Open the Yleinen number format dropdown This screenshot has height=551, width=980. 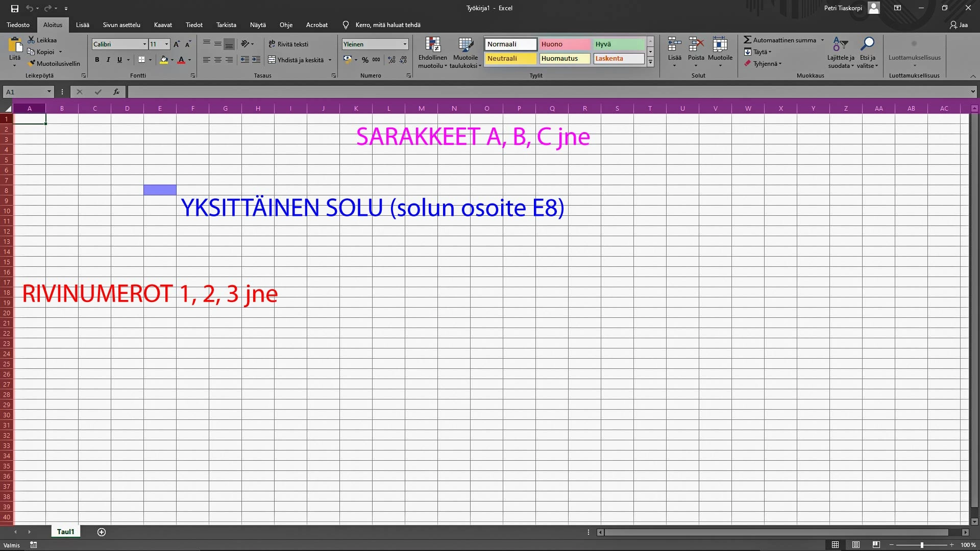coord(405,44)
